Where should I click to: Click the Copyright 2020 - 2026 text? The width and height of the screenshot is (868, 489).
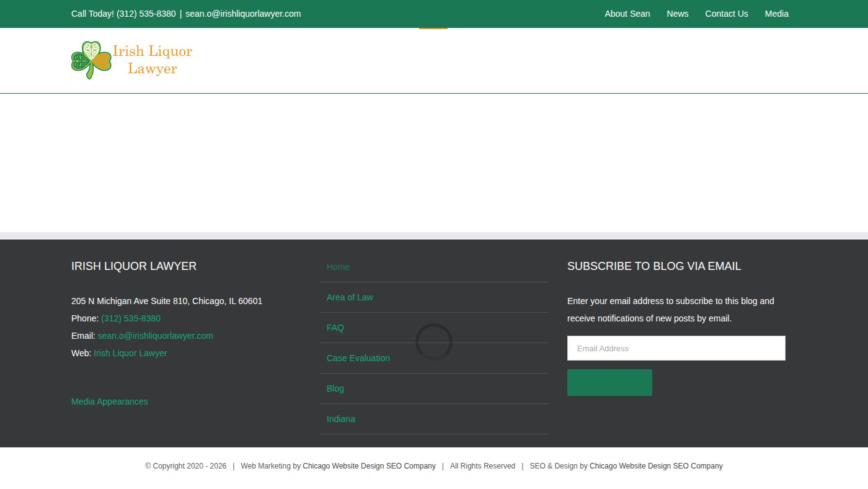[x=186, y=466]
